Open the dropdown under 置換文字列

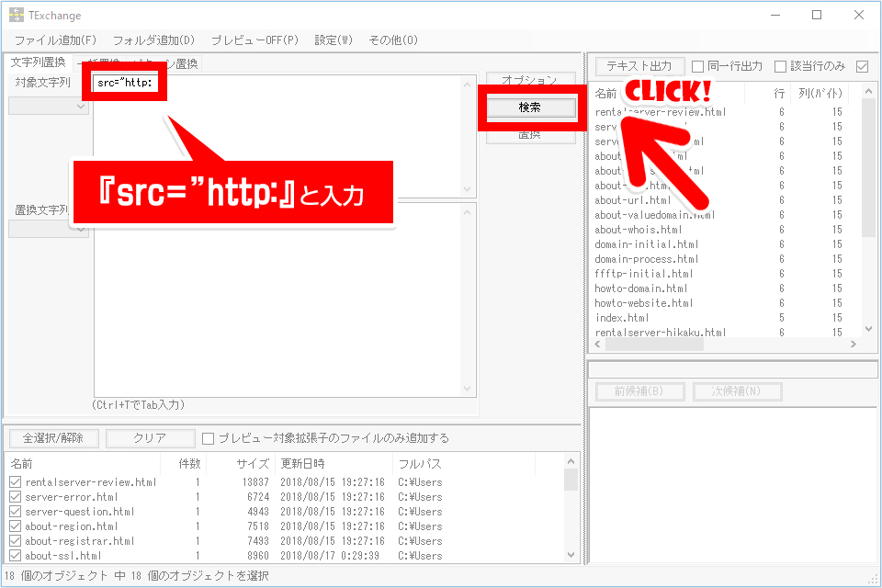click(x=49, y=229)
